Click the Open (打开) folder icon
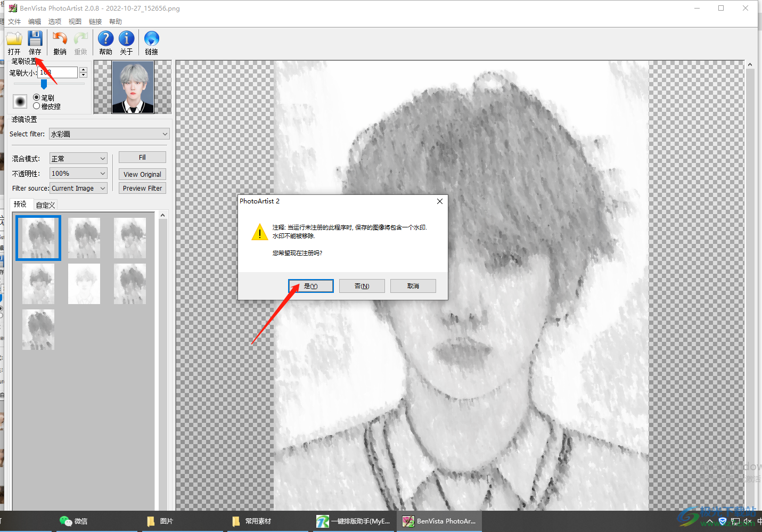 [14, 39]
